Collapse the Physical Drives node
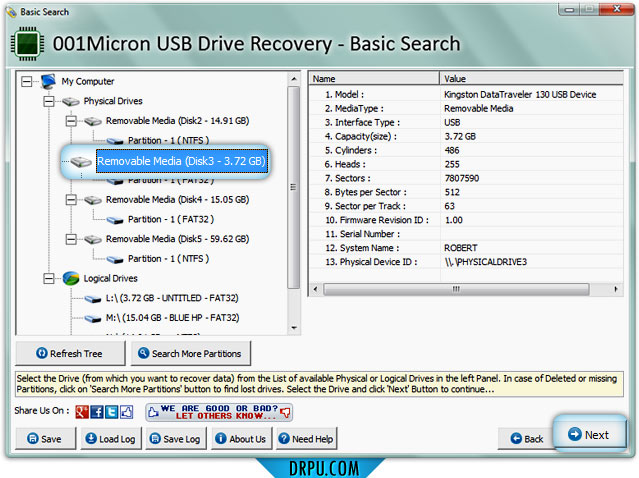Screen dimensions: 639x478 (49, 101)
